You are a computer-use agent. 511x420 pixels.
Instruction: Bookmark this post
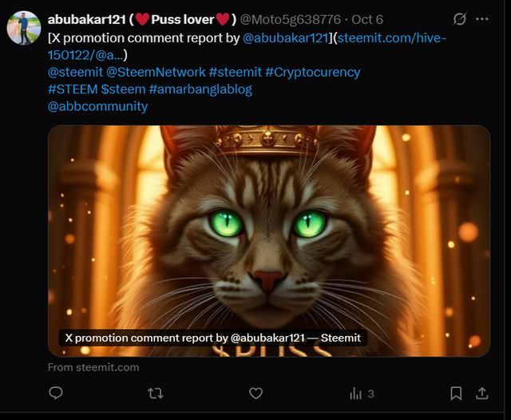(456, 393)
